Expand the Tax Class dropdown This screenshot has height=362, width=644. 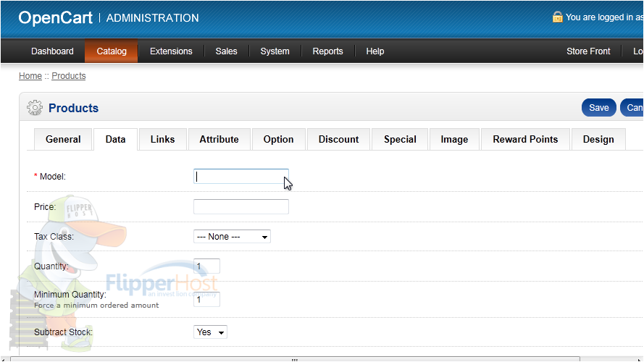tap(232, 237)
